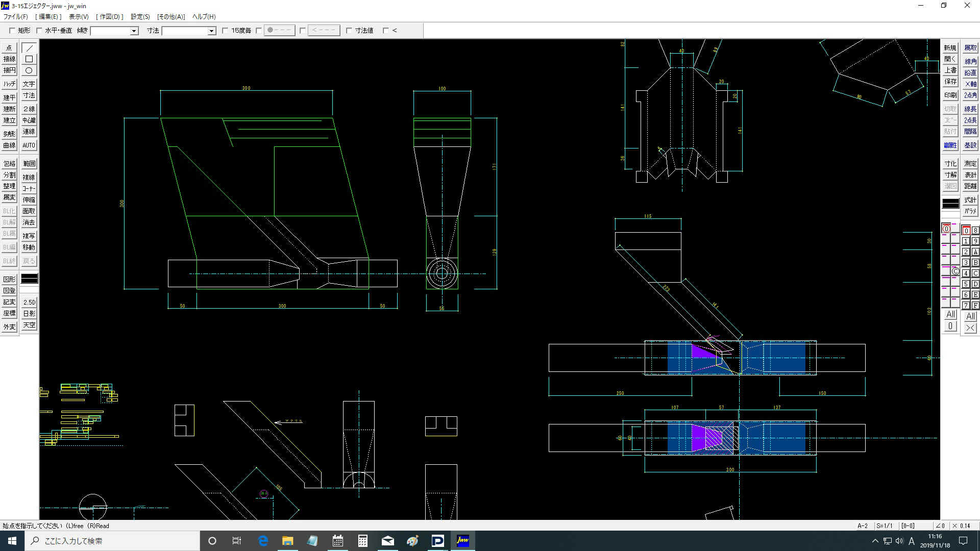Toggle the 水平・垂直 checkbox
This screenshot has height=551, width=980.
[39, 31]
